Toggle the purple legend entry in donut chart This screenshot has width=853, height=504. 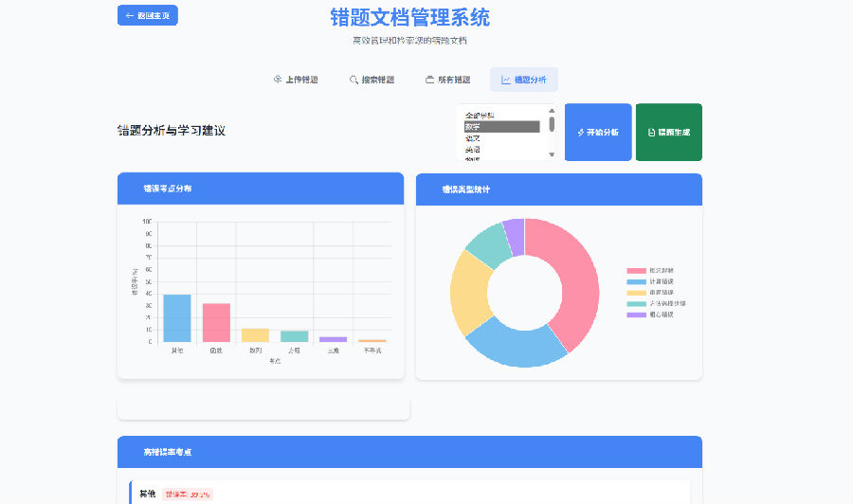tap(635, 315)
